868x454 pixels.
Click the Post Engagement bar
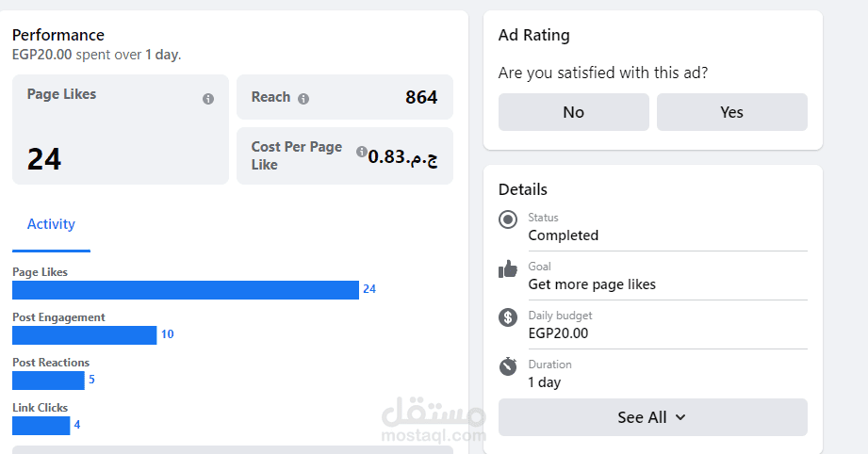(x=84, y=335)
